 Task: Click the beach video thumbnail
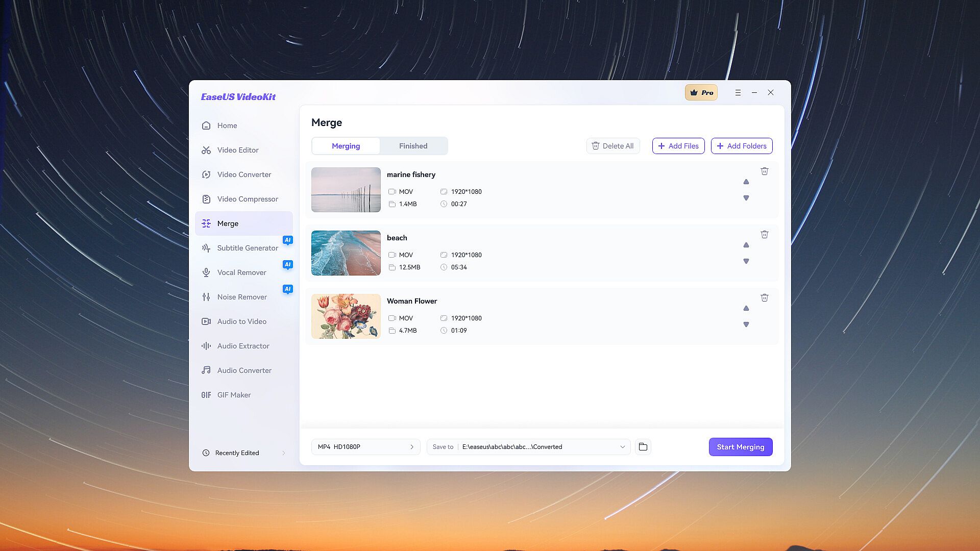(346, 253)
